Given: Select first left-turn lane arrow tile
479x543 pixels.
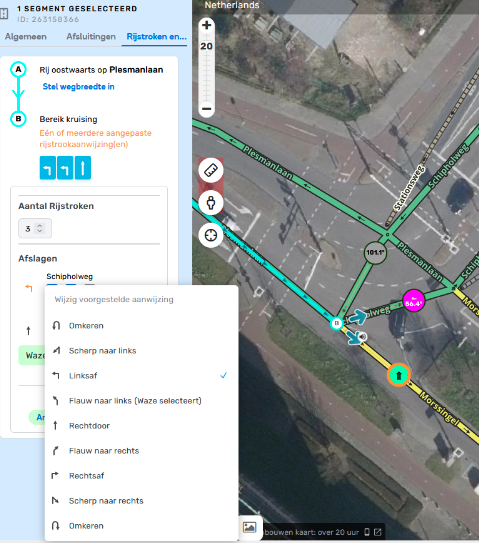Looking at the screenshot, I should click(47, 168).
